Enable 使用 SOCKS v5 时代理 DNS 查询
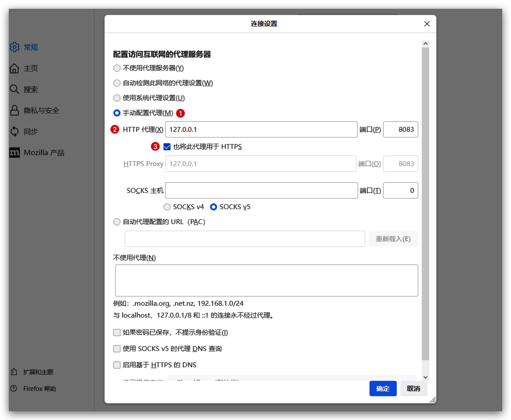This screenshot has width=511, height=420. click(117, 349)
